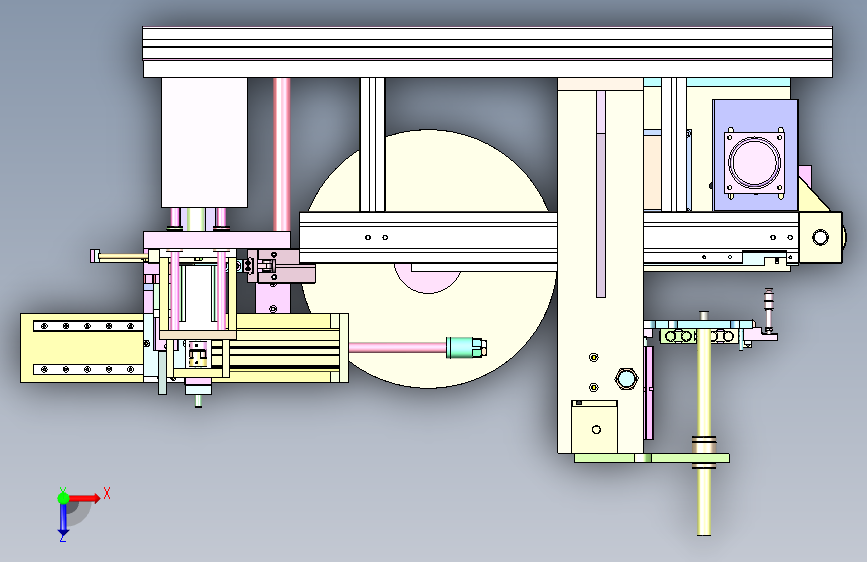Select the green base plate beneath the column
The width and height of the screenshot is (867, 562).
point(651,458)
